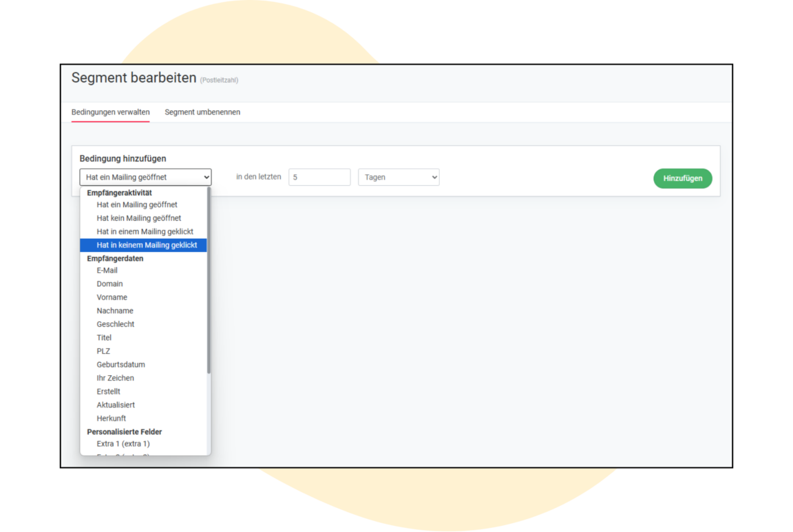Screen dimensions: 793x532
Task: Choose Geschlecht in the dropdown list
Action: 116,324
